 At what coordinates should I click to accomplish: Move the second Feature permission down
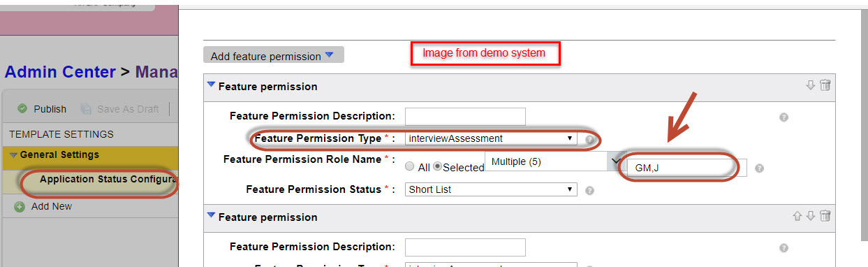pyautogui.click(x=810, y=216)
